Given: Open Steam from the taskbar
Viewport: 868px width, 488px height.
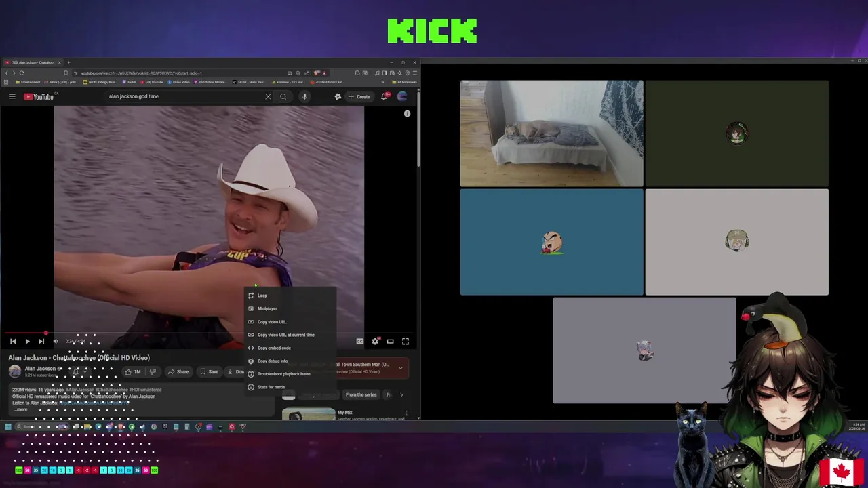Looking at the screenshot, I should click(142, 427).
